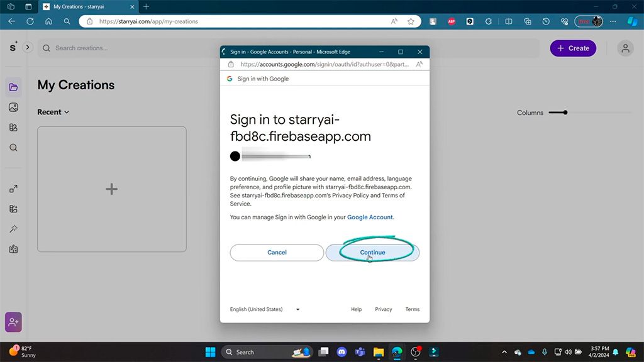Close the My Creations tab
The height and width of the screenshot is (362, 644).
coord(132,6)
